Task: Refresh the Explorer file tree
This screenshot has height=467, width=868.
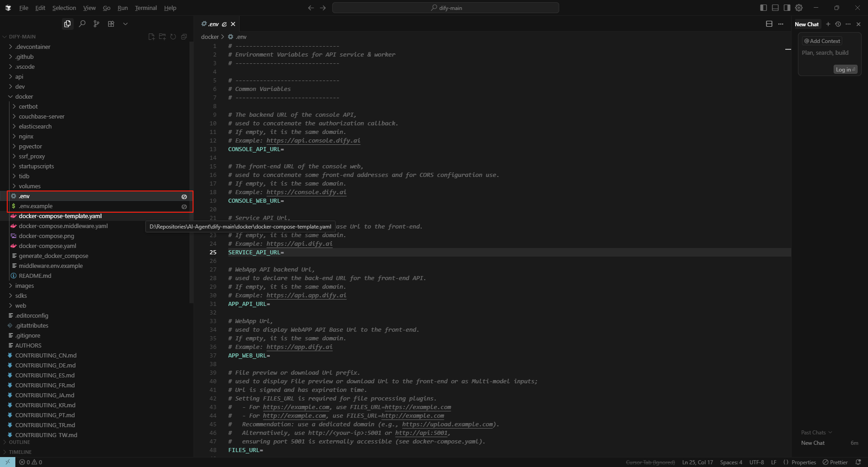Action: (x=173, y=37)
